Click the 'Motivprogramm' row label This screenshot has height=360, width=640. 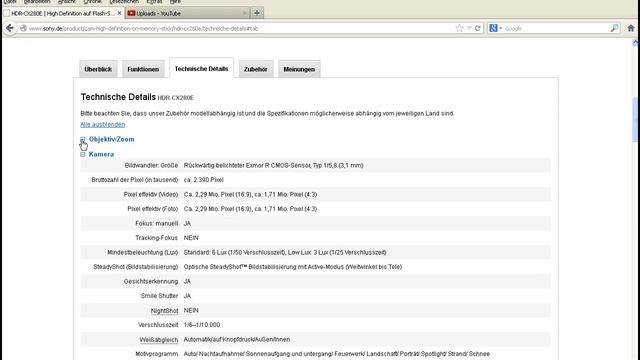[x=157, y=353]
